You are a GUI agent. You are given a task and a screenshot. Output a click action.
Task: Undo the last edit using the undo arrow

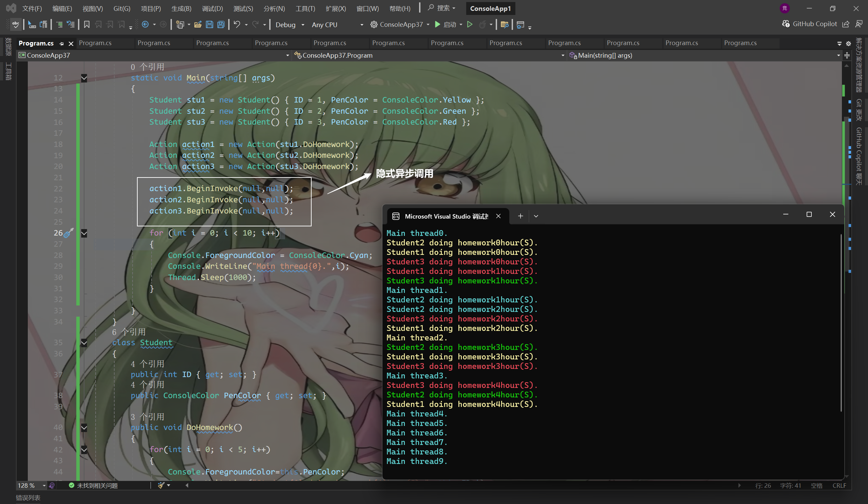[237, 24]
